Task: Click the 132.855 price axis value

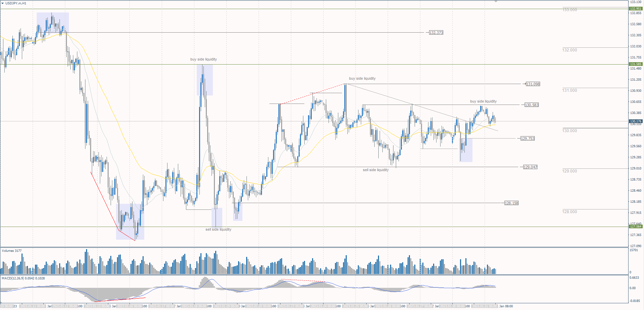Action: tap(636, 13)
